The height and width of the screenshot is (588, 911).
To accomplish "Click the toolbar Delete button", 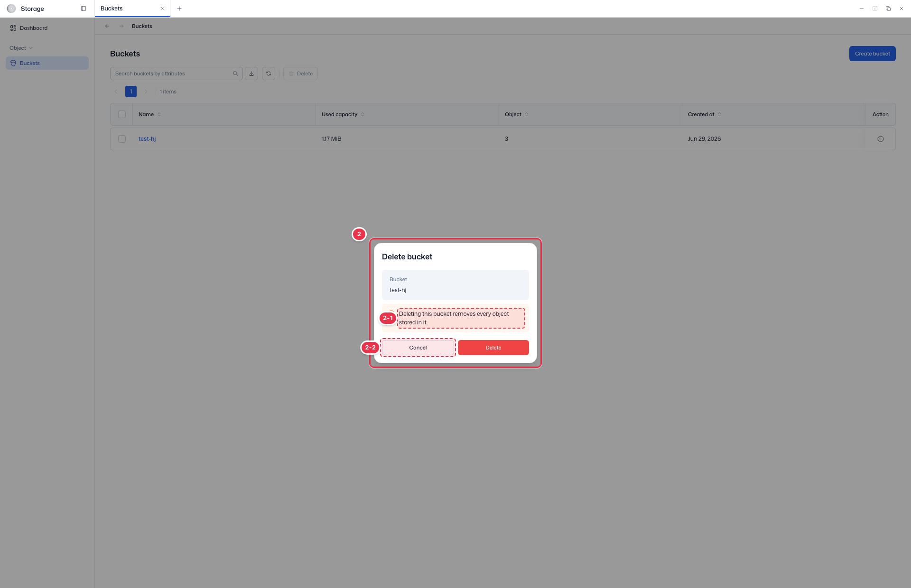I will tap(300, 73).
